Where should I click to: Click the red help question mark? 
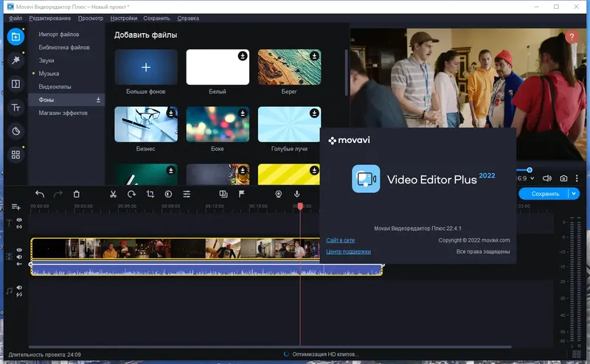572,37
